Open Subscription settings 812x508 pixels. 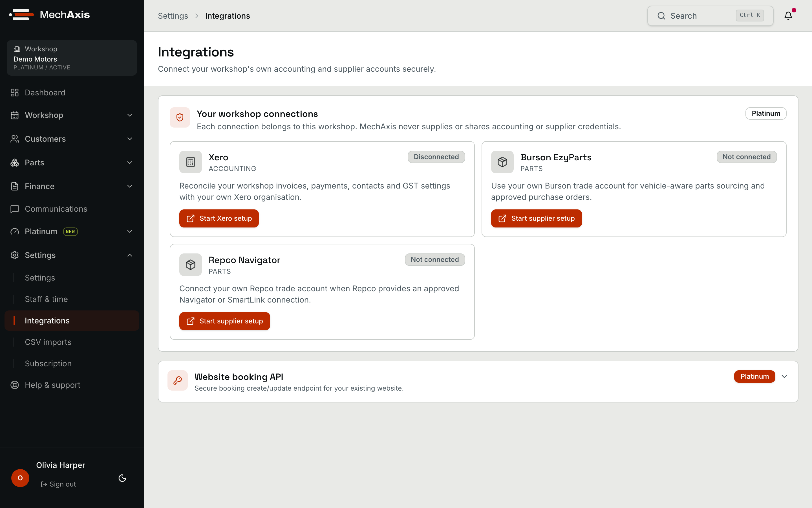click(x=72, y=364)
